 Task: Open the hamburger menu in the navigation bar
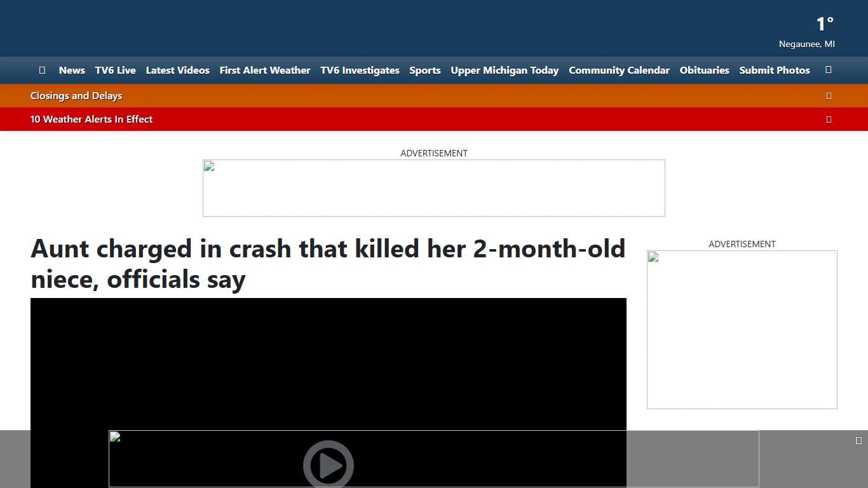42,70
